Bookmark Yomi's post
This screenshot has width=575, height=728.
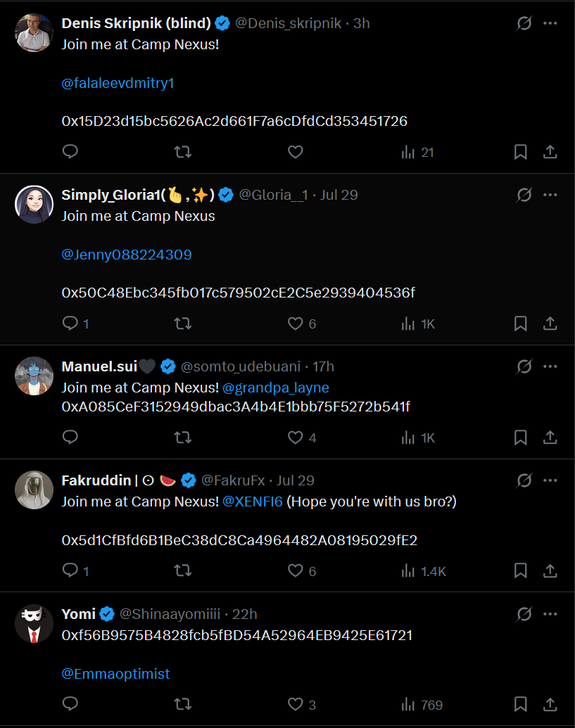pos(521,704)
